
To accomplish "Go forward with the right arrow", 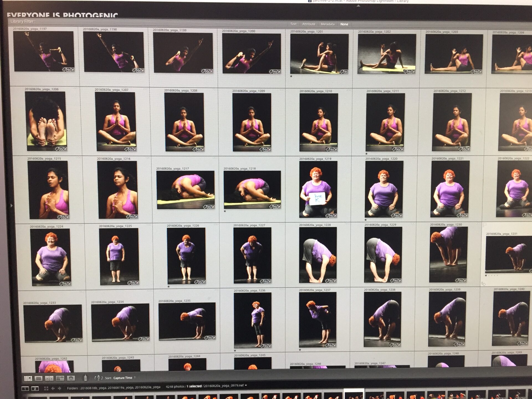I will coord(59,388).
